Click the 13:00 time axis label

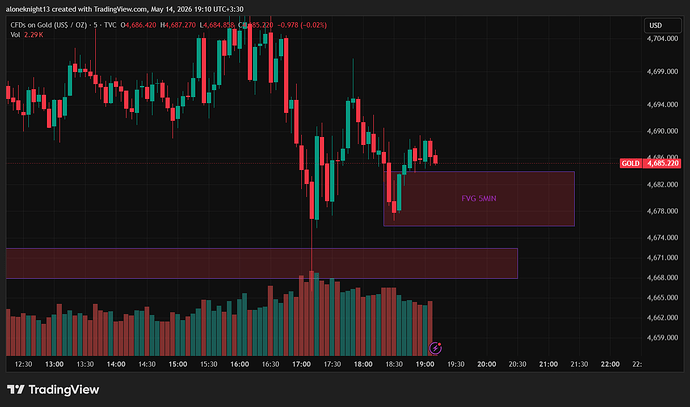coord(54,364)
